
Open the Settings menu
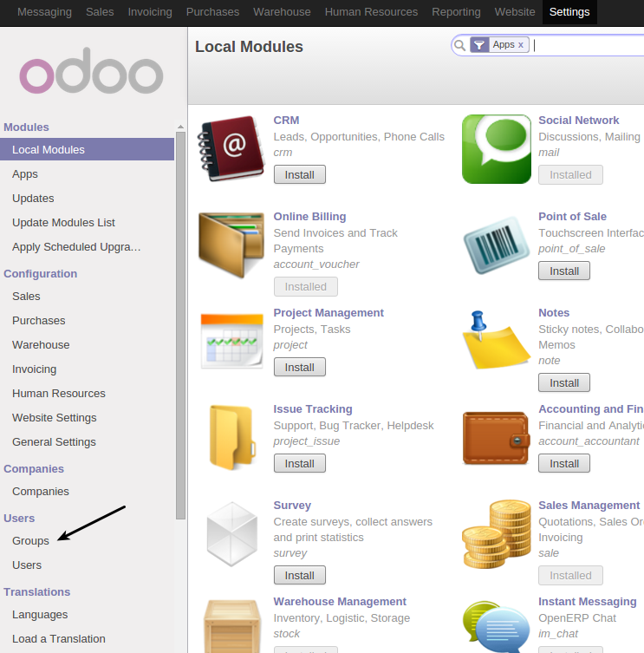point(569,12)
